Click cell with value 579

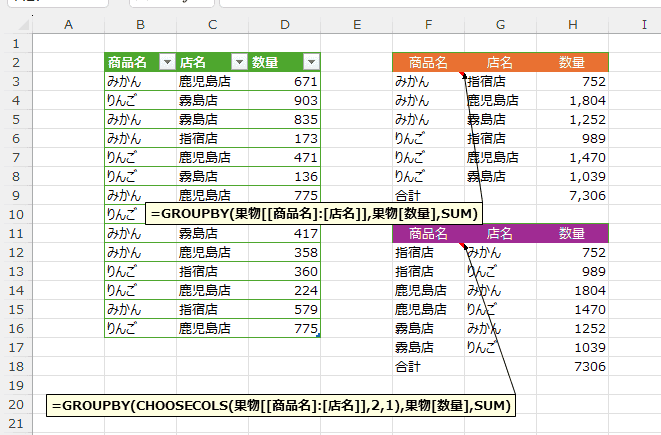pyautogui.click(x=285, y=309)
